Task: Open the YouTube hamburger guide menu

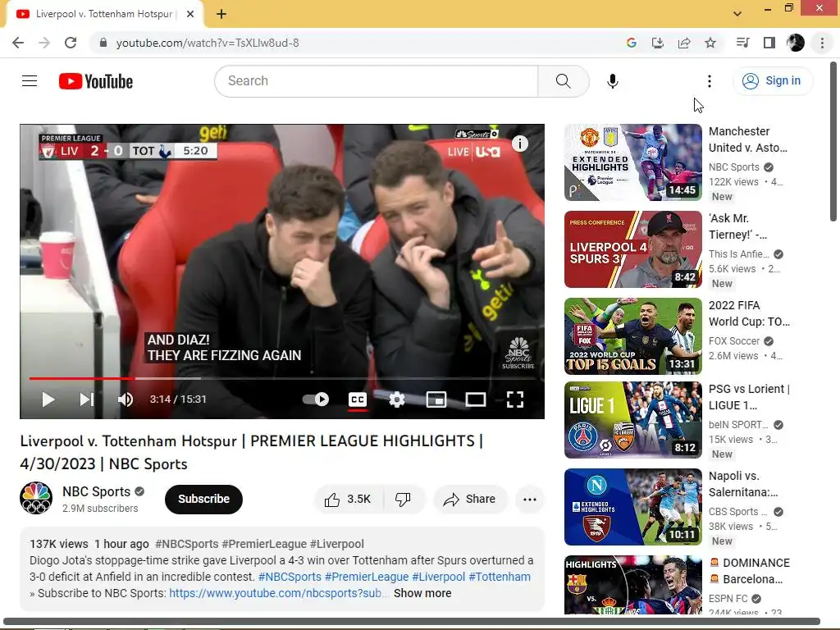Action: pyautogui.click(x=30, y=81)
